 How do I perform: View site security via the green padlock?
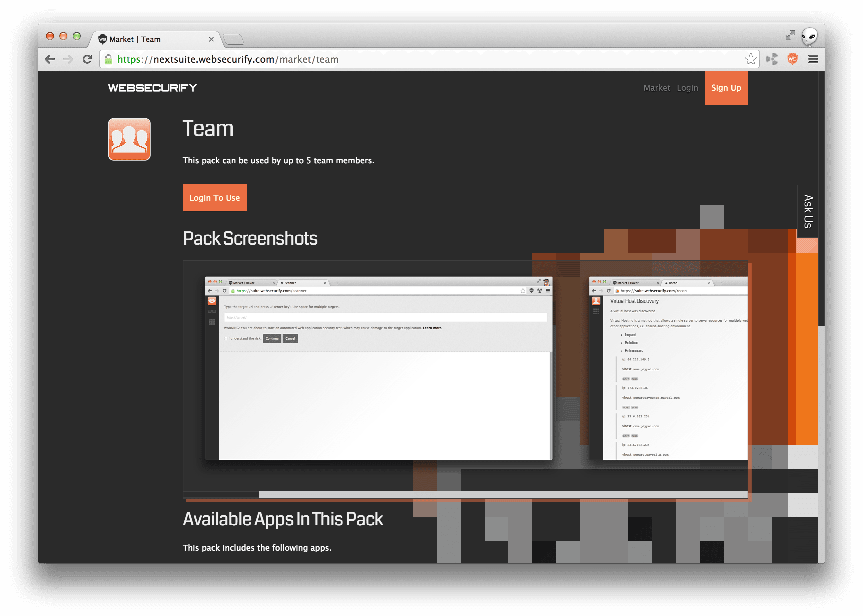[x=108, y=59]
